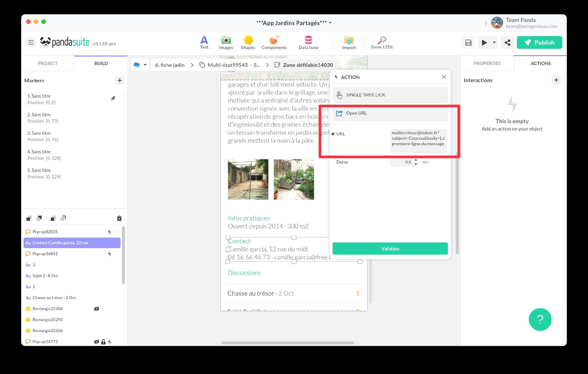Select the Text tool
This screenshot has width=588, height=374.
click(204, 42)
